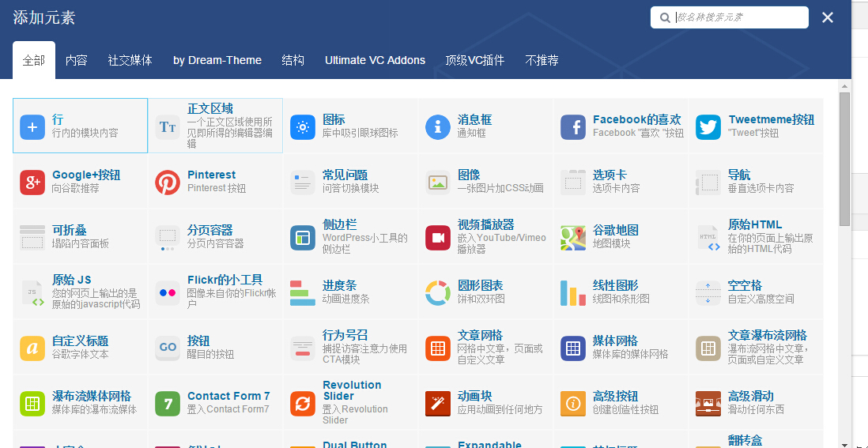Image resolution: width=868 pixels, height=448 pixels.
Task: Click the Facebook like element icon
Action: [573, 126]
